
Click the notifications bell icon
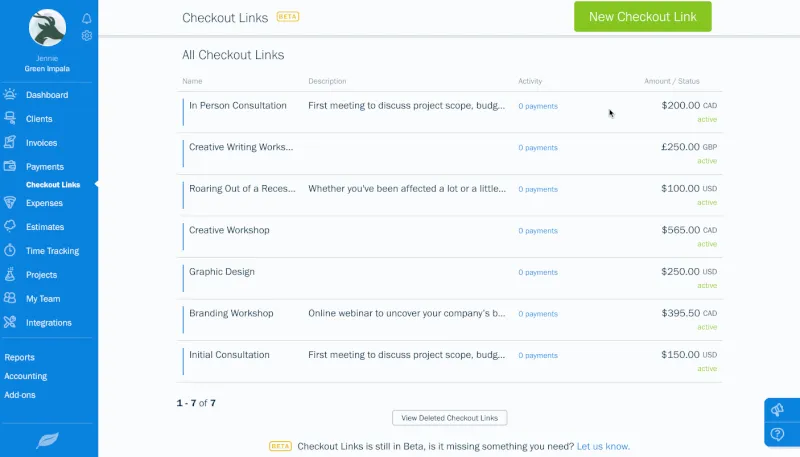(x=87, y=19)
